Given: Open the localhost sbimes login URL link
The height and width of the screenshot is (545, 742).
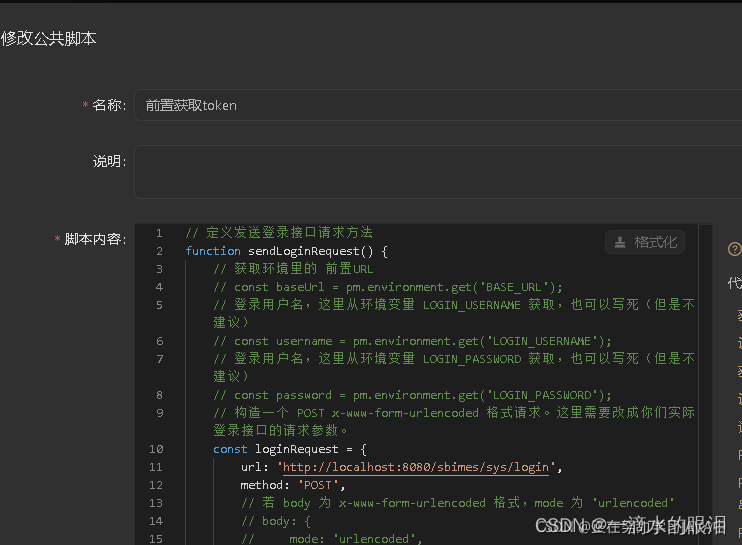Looking at the screenshot, I should coord(415,467).
